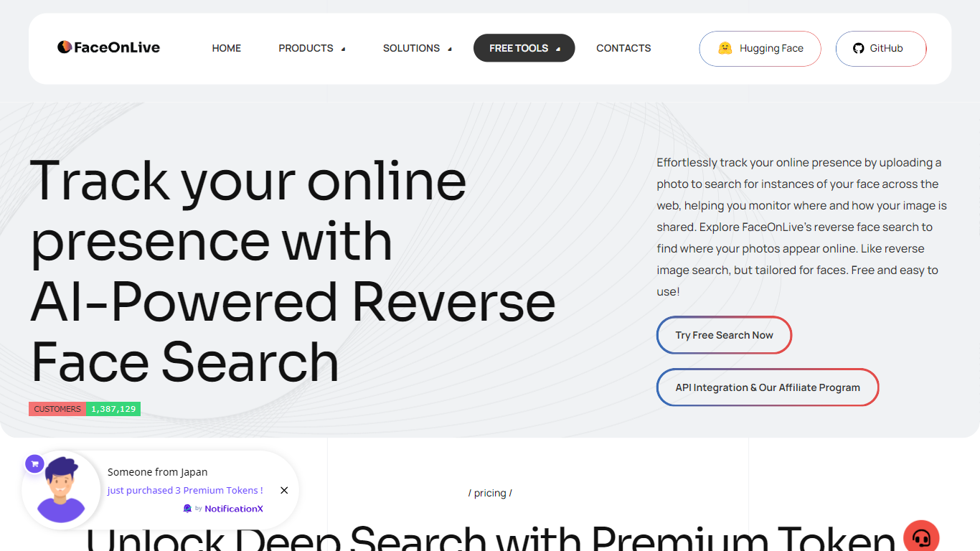Click the cartoon avatar in the notification

pos(61,490)
